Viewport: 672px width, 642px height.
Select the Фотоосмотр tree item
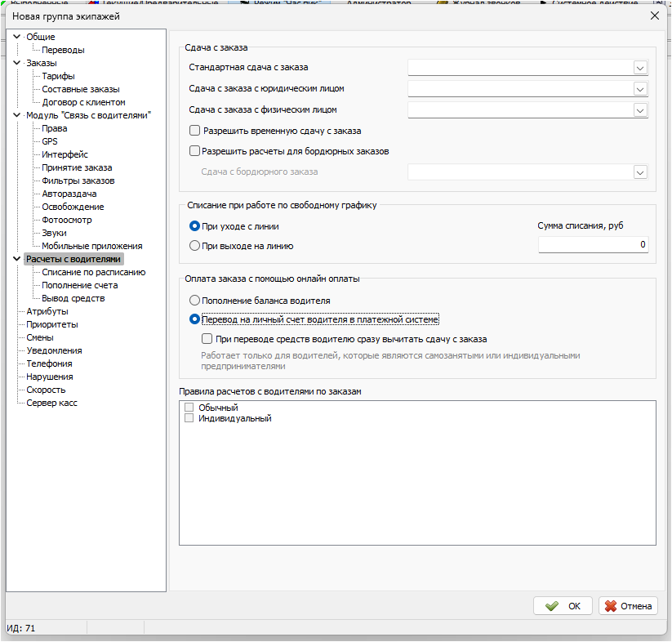[67, 220]
